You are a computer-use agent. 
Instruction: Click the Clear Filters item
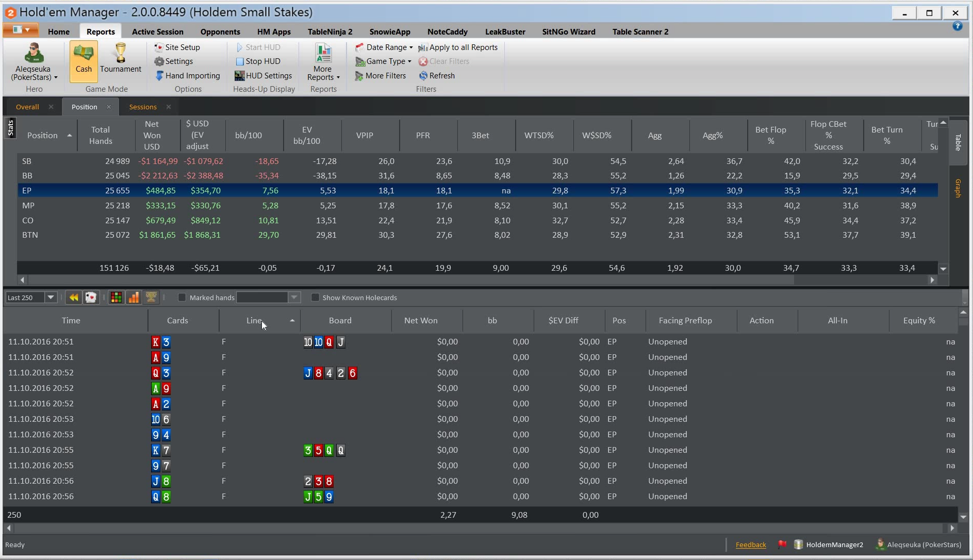point(443,61)
